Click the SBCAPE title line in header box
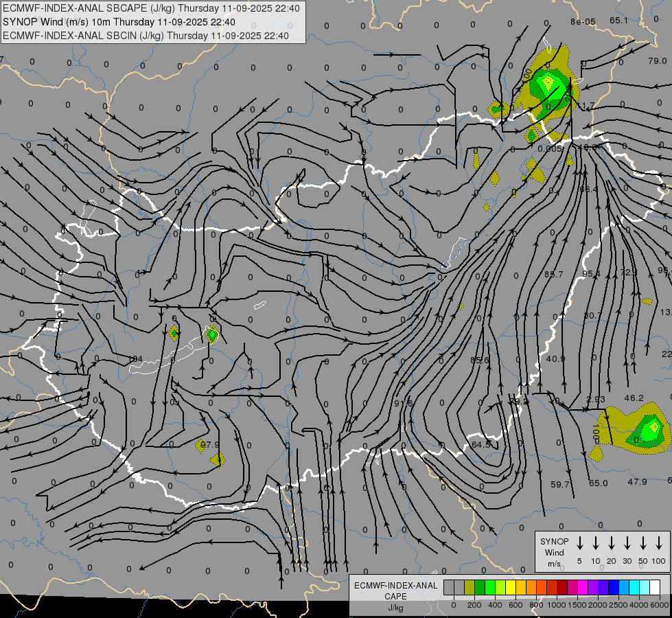The image size is (672, 618). click(x=151, y=8)
